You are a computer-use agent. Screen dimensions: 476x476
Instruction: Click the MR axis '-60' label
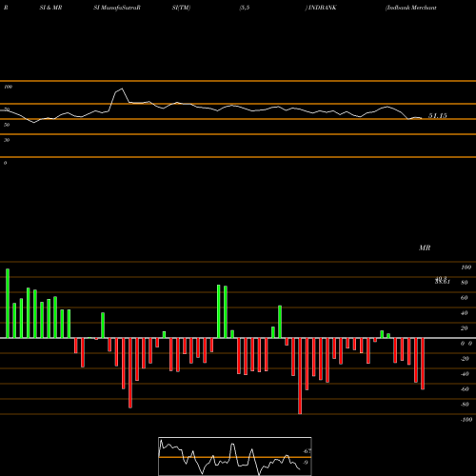(465, 389)
